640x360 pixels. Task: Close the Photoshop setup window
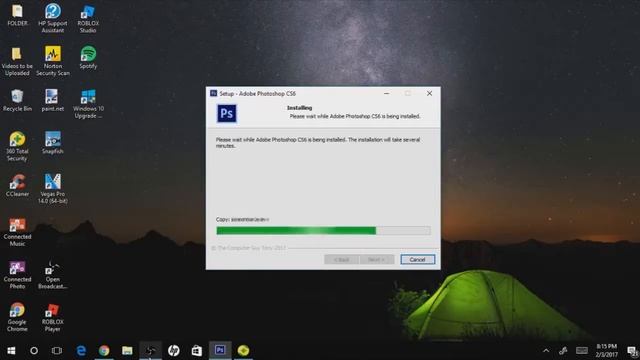coord(429,93)
